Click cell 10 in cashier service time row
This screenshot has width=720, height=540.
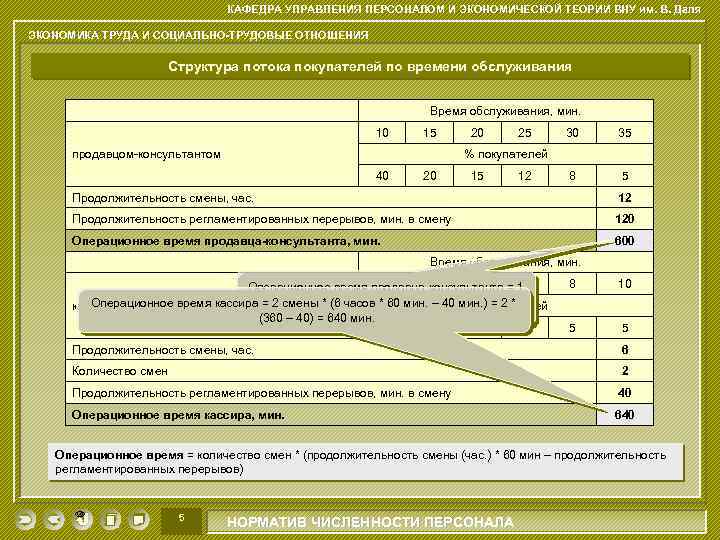coord(624,284)
